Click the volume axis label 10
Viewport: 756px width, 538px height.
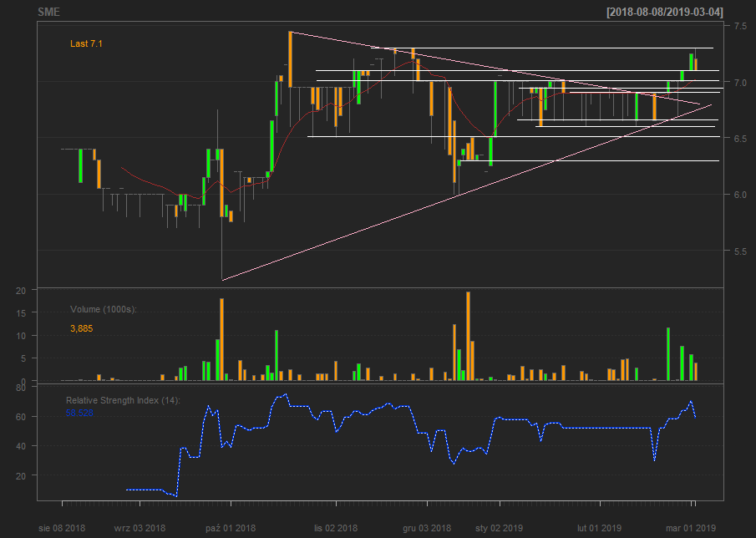21,336
